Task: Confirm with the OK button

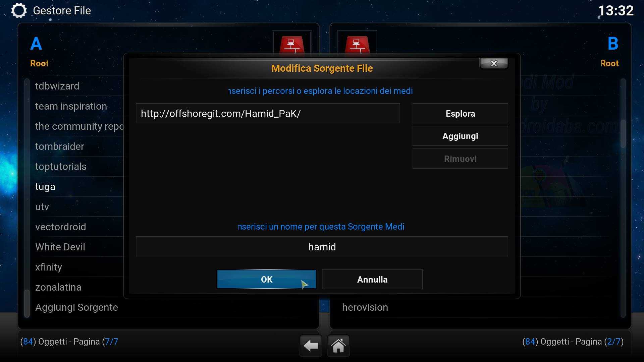Action: [x=267, y=279]
